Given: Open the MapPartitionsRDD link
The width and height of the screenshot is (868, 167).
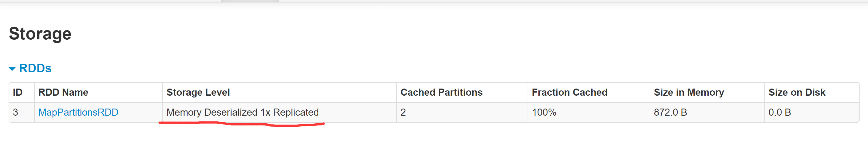Looking at the screenshot, I should tap(78, 112).
